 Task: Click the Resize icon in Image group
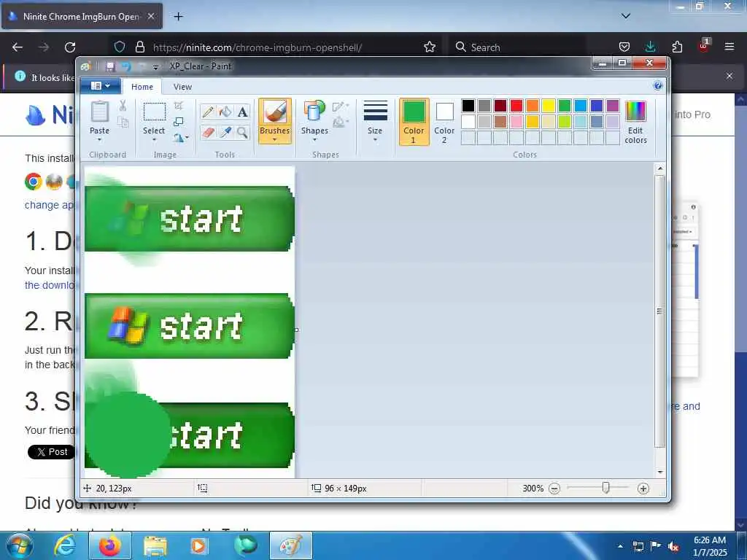click(x=179, y=122)
